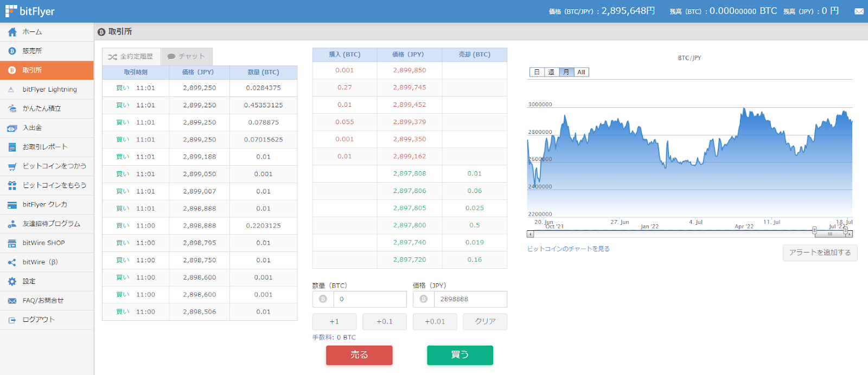Click the クリア button
The width and height of the screenshot is (868, 375).
click(x=485, y=321)
